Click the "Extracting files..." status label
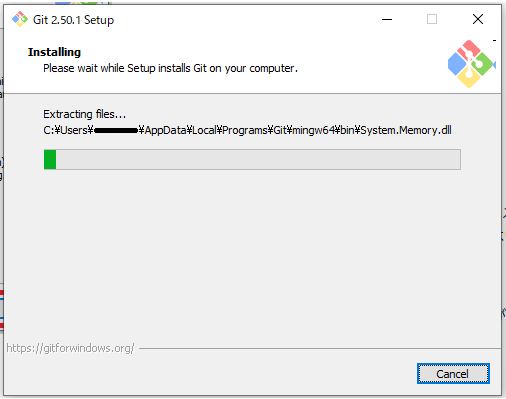Viewport: 506px width, 399px height. (85, 114)
